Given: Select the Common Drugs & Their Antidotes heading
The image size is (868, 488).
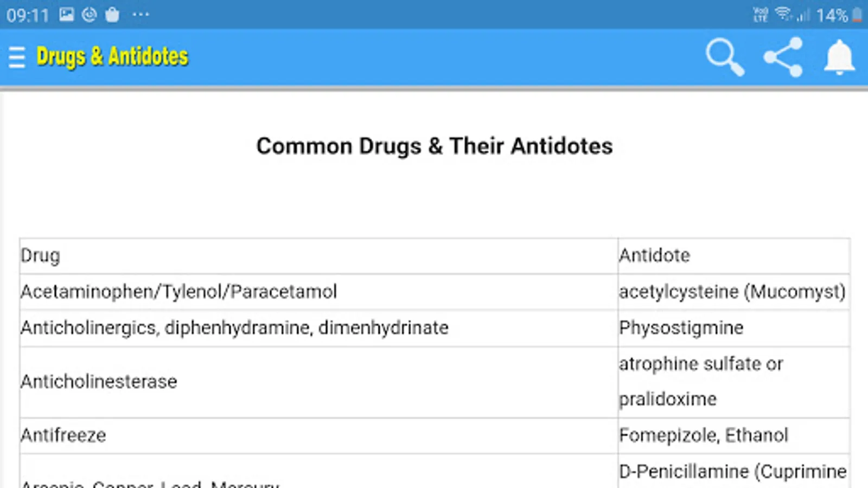Looking at the screenshot, I should coord(434,146).
